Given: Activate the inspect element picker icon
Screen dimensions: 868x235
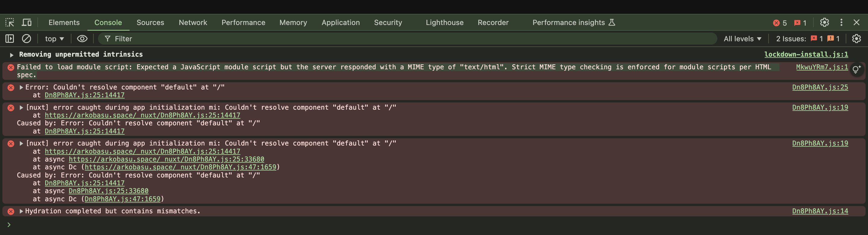Looking at the screenshot, I should (10, 23).
